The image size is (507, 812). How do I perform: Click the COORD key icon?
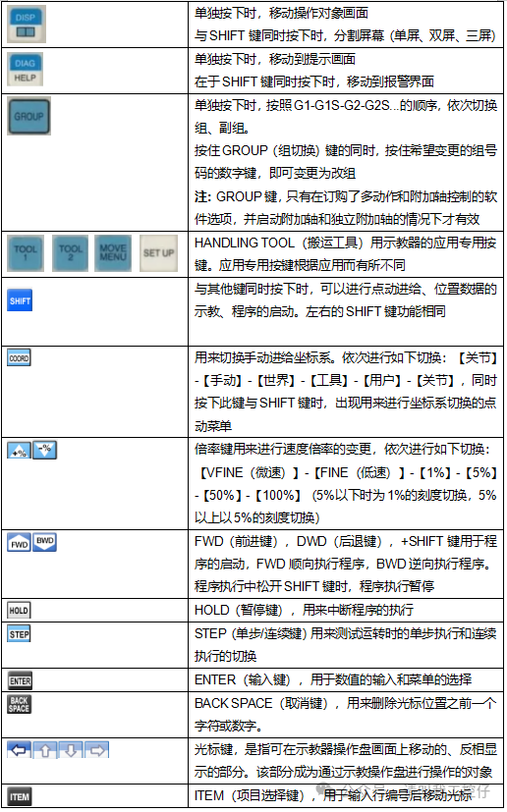click(20, 357)
